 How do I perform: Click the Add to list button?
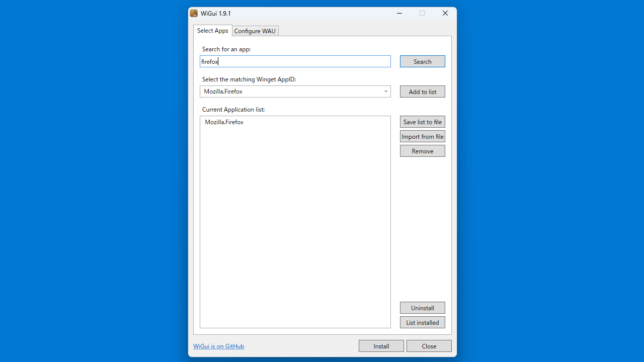click(x=423, y=92)
